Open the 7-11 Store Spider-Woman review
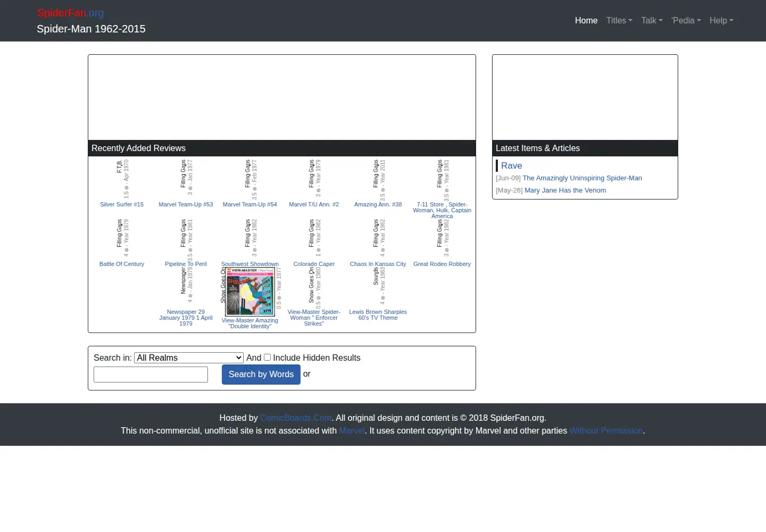766x532 pixels. coord(442,210)
